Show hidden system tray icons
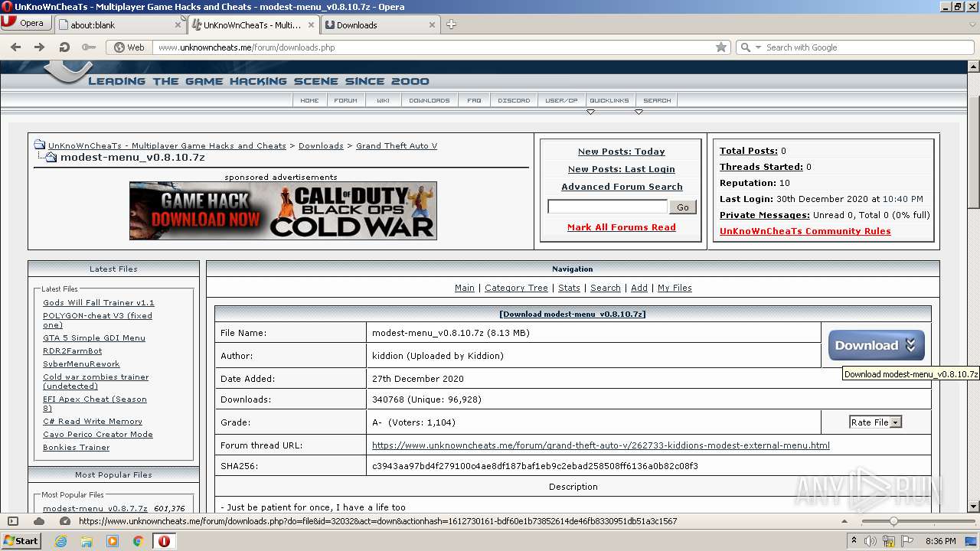Viewport: 980px width, 551px height. click(854, 541)
